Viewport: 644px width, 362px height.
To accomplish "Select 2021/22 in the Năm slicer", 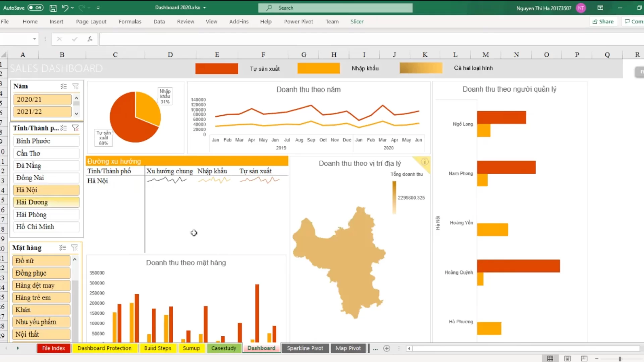I will [x=42, y=111].
